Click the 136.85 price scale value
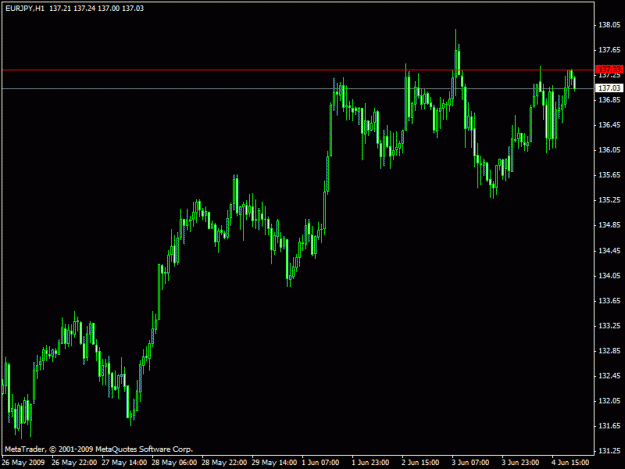This screenshot has height=469, width=625. click(x=609, y=100)
